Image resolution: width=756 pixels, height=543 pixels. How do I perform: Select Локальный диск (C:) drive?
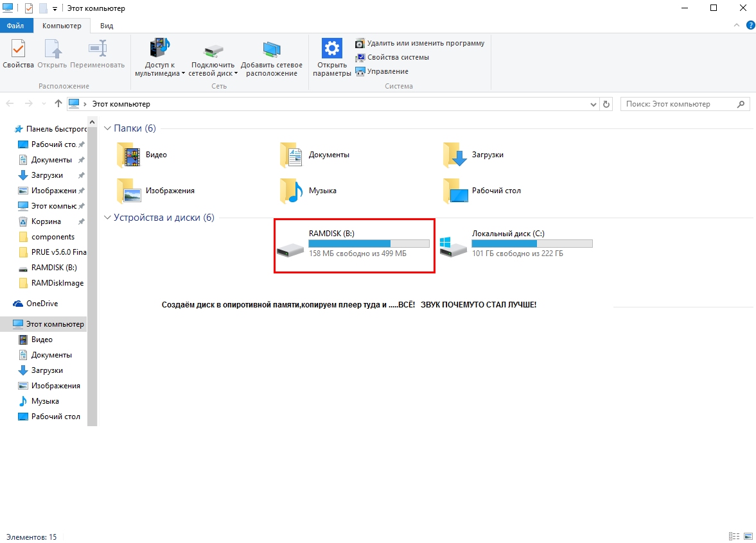(516, 244)
